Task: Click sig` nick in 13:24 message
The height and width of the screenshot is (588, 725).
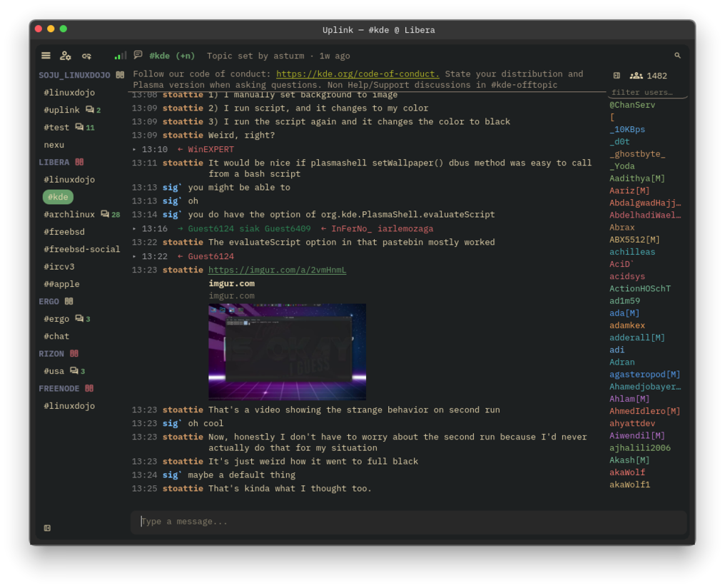Action: (x=172, y=475)
